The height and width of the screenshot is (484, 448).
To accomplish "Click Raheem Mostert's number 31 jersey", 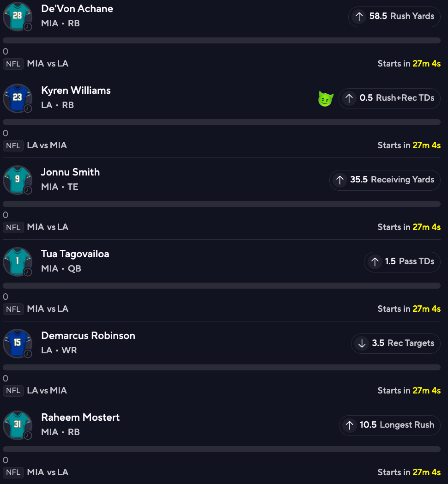I will (17, 425).
